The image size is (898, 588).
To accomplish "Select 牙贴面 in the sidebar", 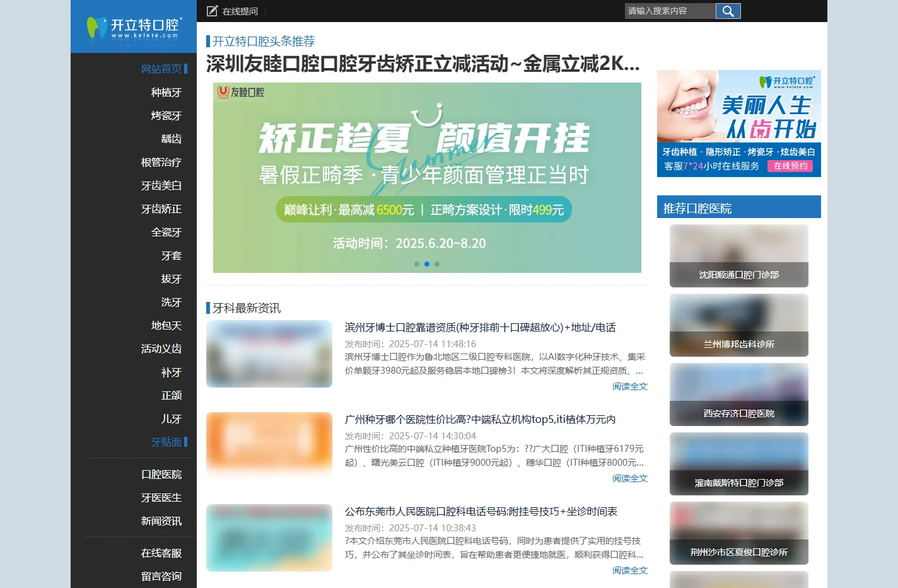I will tap(166, 442).
